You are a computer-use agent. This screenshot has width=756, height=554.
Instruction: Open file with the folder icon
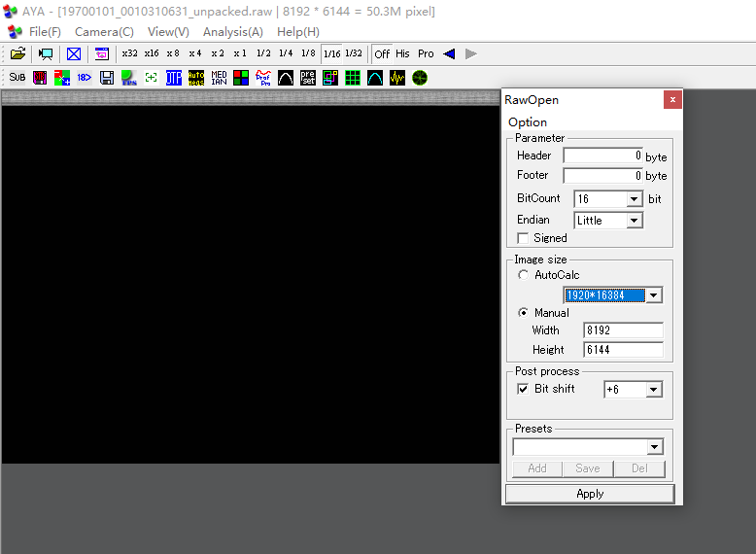click(17, 53)
